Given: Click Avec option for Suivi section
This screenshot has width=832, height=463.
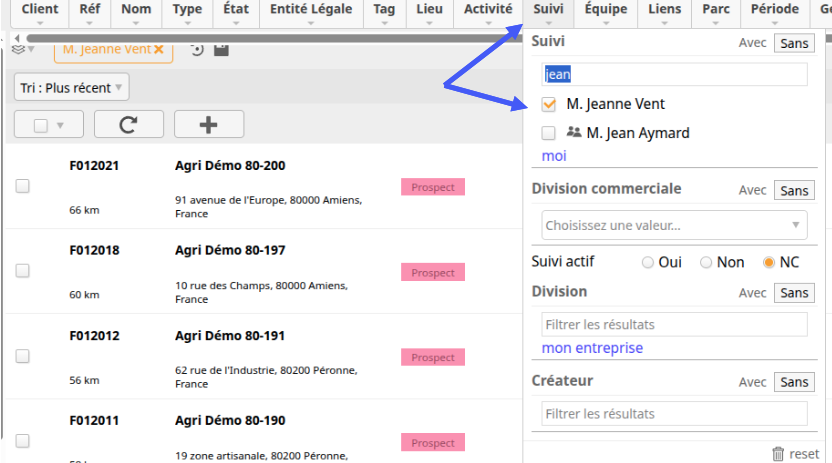Looking at the screenshot, I should 752,43.
